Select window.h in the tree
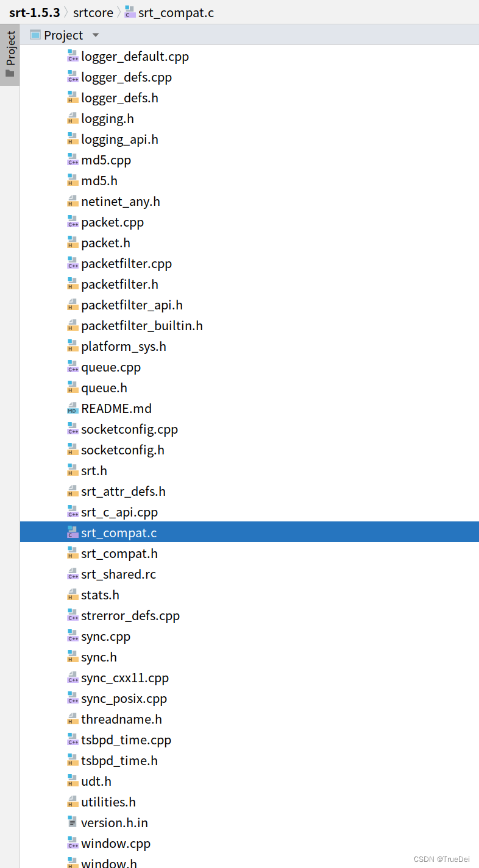The image size is (479, 868). coord(109,863)
